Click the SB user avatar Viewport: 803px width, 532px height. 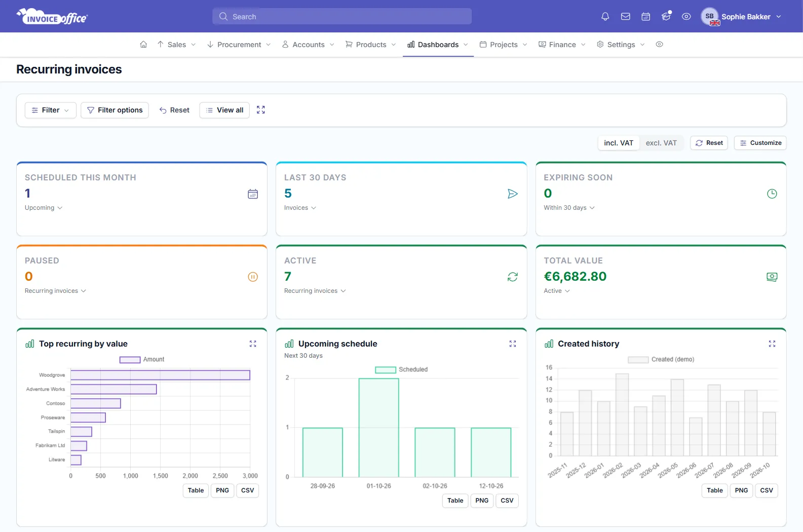(710, 17)
